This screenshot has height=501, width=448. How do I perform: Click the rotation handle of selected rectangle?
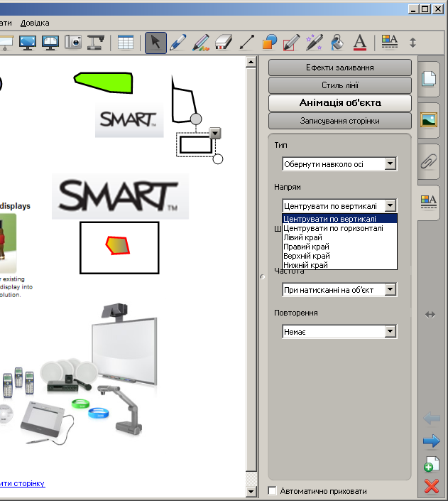point(196,119)
